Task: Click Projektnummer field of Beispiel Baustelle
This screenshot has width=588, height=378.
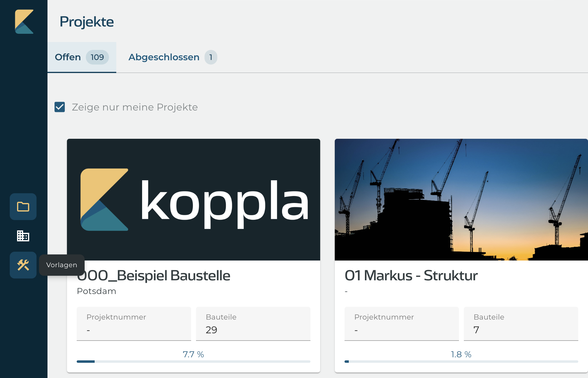Action: 134,324
